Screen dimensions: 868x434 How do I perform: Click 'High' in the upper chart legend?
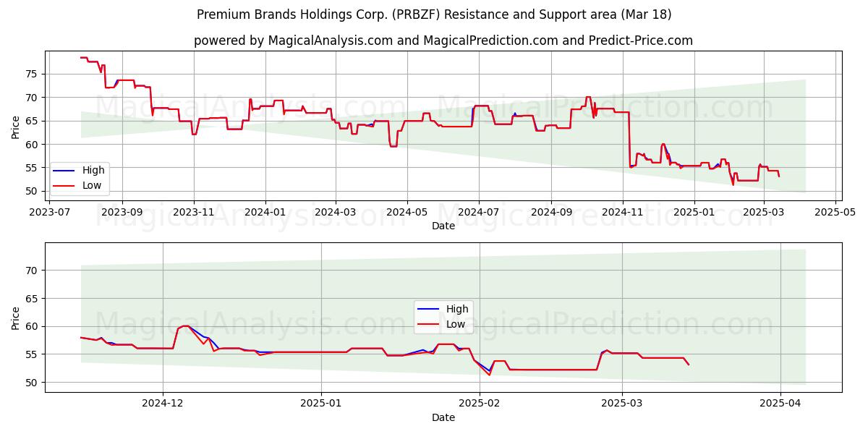click(x=93, y=171)
